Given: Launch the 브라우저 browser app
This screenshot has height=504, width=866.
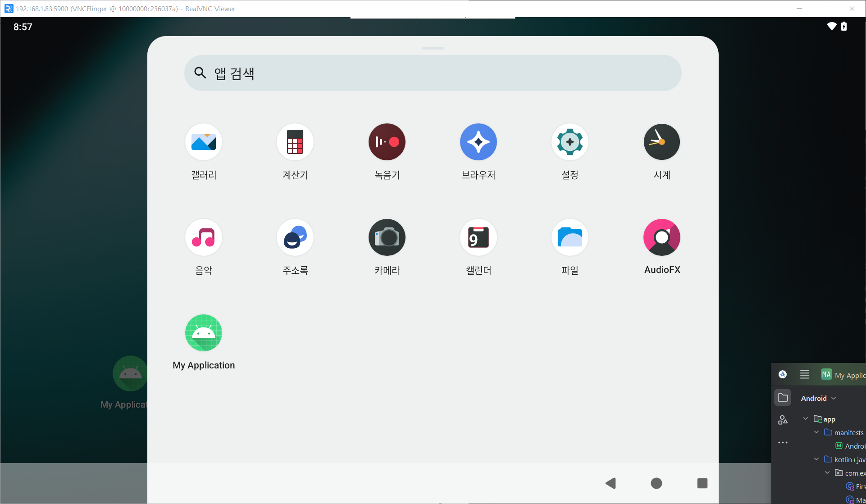Looking at the screenshot, I should (479, 142).
